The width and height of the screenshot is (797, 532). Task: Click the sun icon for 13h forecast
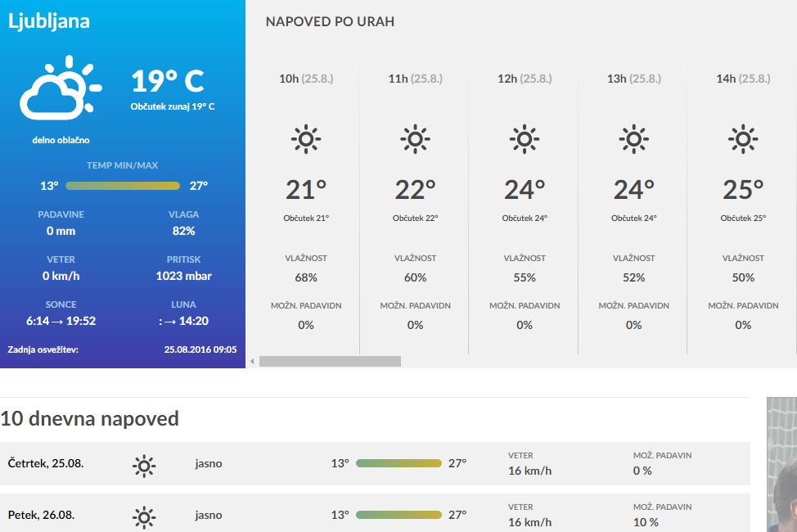coord(634,139)
